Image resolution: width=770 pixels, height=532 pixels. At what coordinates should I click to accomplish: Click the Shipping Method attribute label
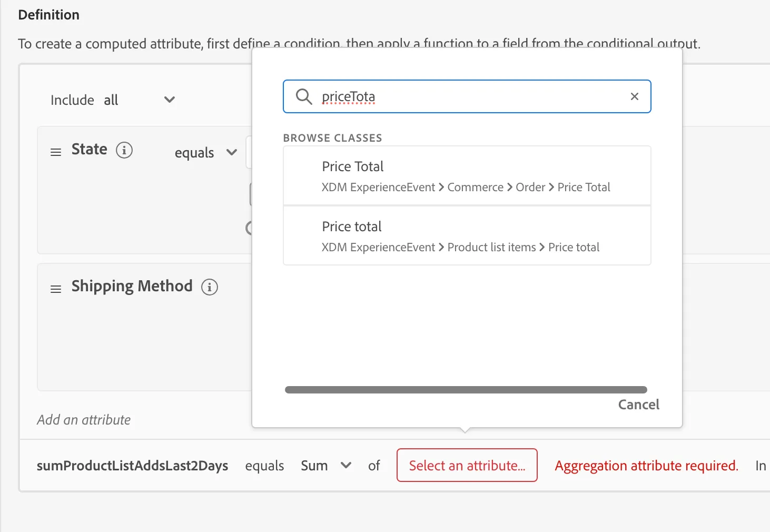pos(132,286)
